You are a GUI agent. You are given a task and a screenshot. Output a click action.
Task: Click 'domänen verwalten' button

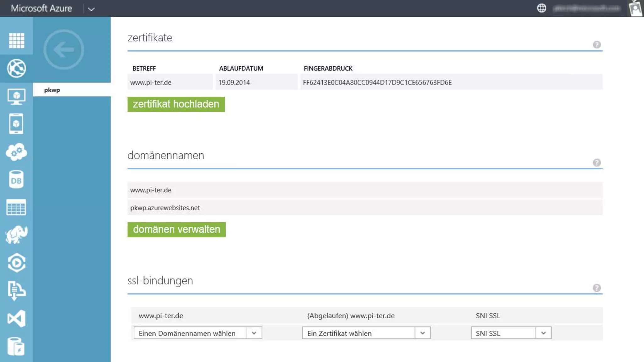tap(176, 229)
